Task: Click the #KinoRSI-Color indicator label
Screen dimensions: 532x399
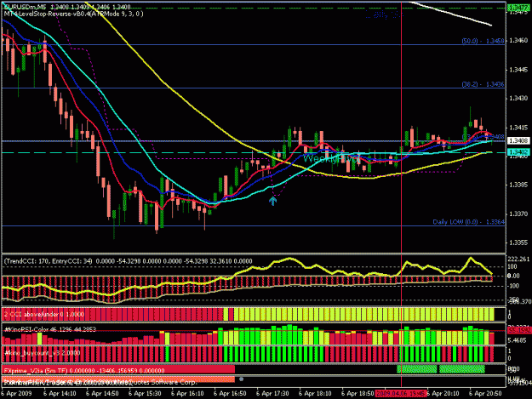Action: 50,329
